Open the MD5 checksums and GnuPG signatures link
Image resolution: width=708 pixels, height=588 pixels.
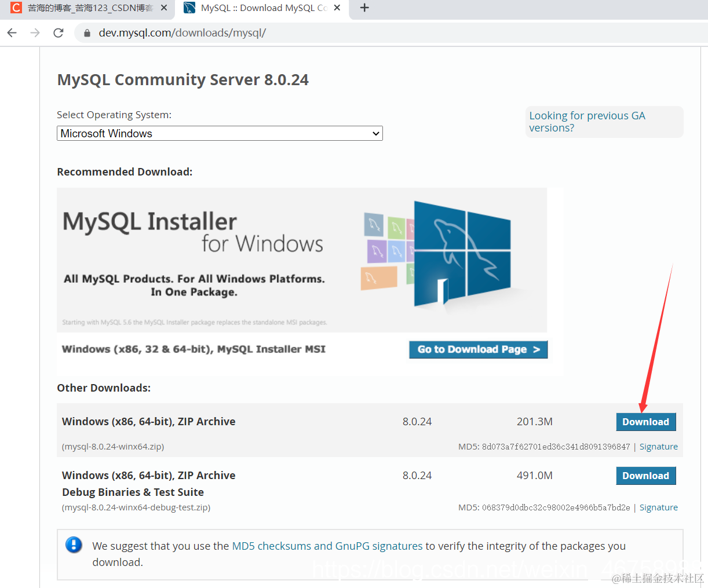pyautogui.click(x=327, y=546)
